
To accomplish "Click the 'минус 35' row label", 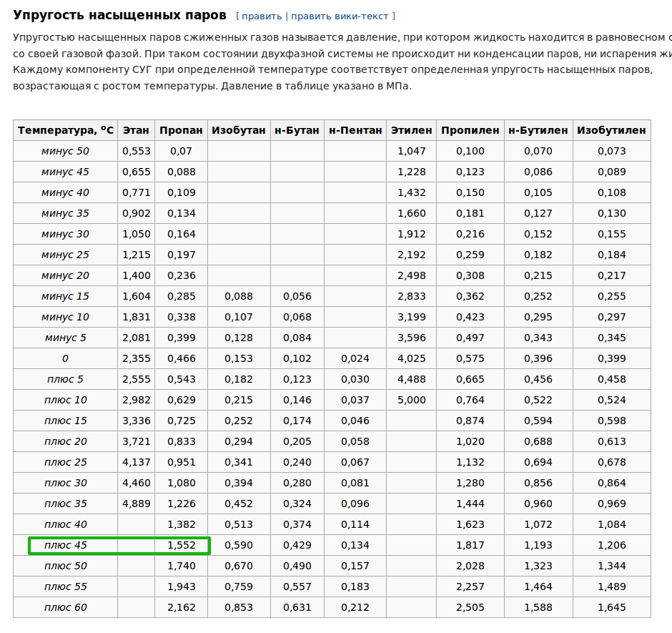I will click(65, 213).
